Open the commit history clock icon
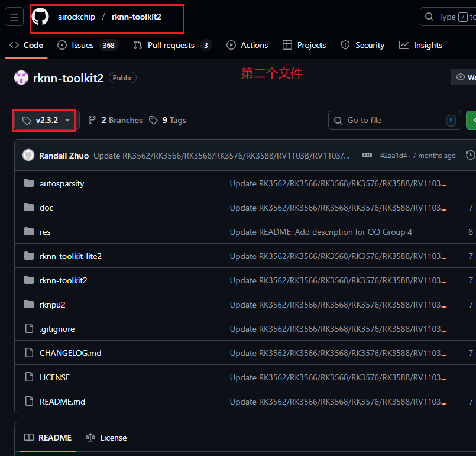This screenshot has width=476, height=456. pos(470,155)
